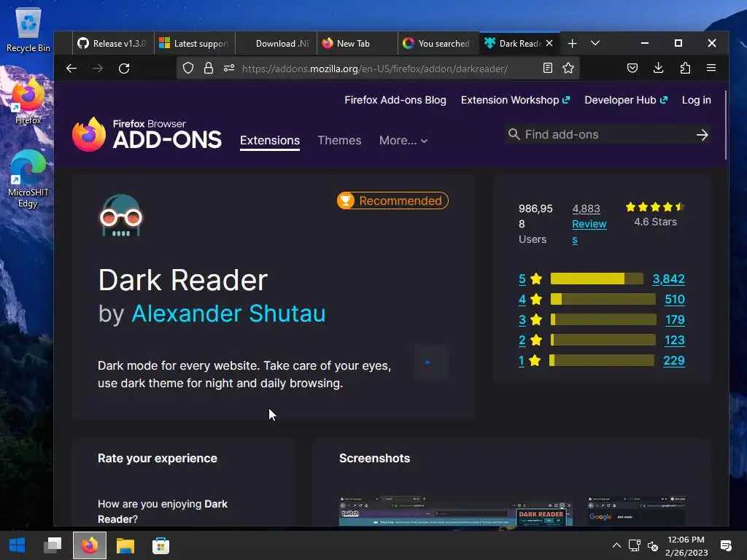Switch to the Release v1.3.0 tab
This screenshot has height=560, width=747.
tap(113, 43)
